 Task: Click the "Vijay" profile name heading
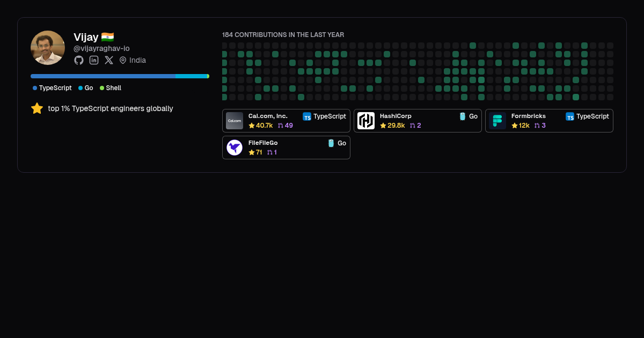coord(86,37)
